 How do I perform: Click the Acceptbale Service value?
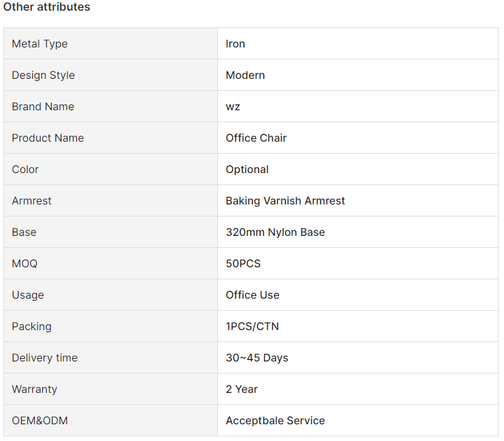tap(275, 421)
